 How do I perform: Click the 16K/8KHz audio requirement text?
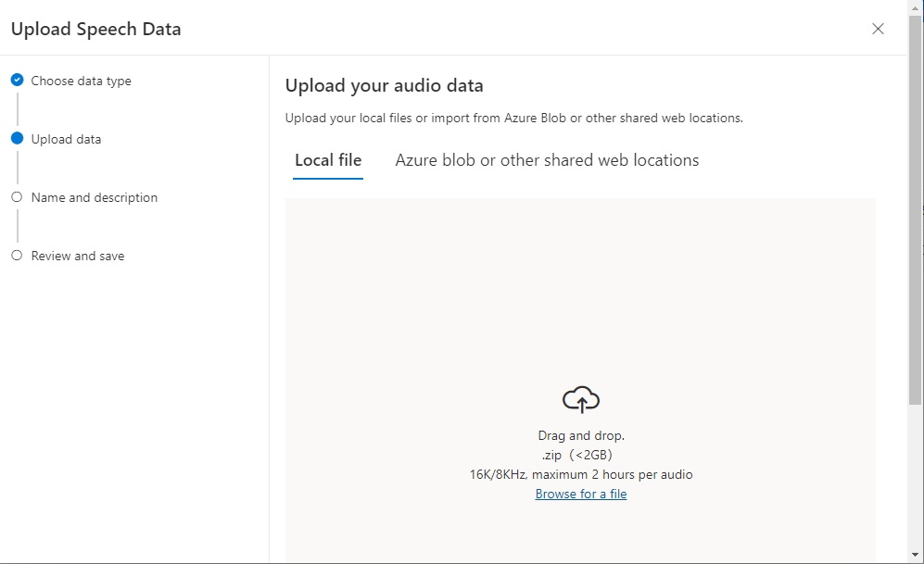(581, 474)
